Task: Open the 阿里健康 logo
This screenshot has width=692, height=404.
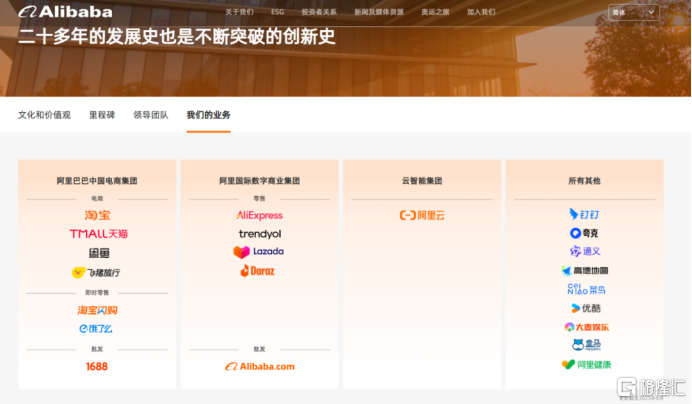Action: pos(586,365)
